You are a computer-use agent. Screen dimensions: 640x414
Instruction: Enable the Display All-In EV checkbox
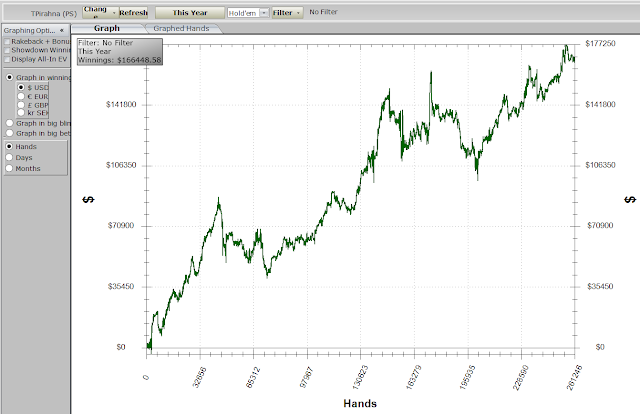pyautogui.click(x=7, y=60)
